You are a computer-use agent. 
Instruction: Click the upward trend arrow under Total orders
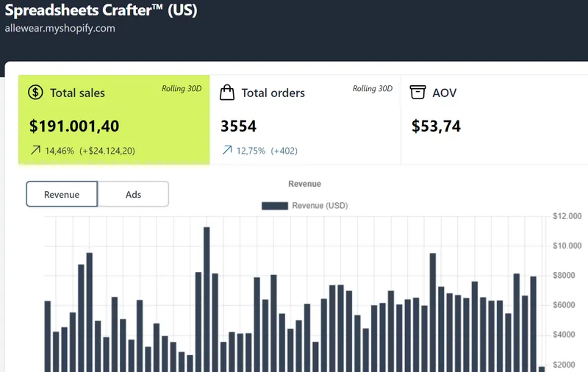point(226,151)
